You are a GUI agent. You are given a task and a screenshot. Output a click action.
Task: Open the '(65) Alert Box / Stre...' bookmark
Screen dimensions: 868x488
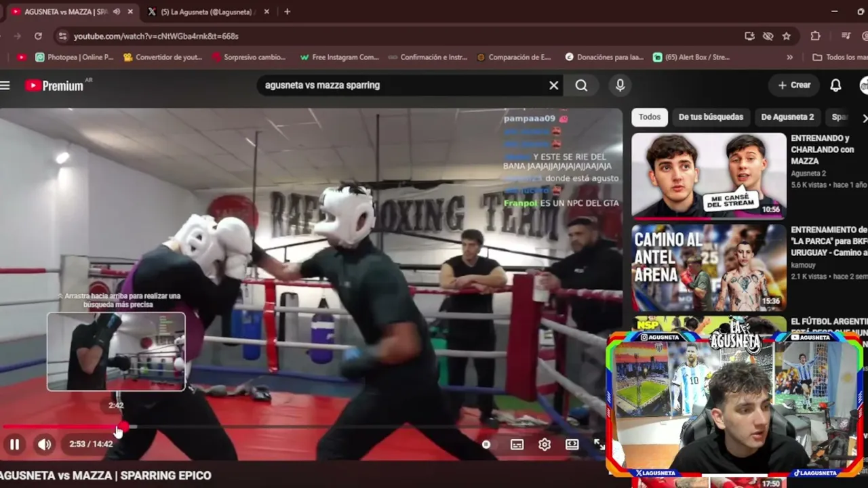point(691,58)
